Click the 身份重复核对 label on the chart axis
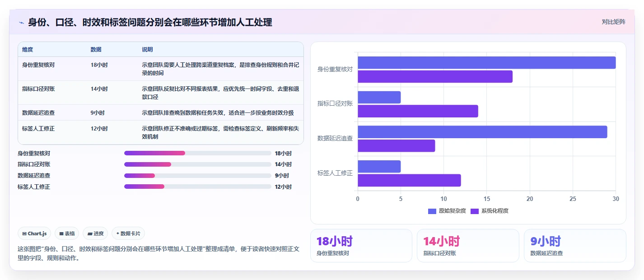This screenshot has width=644, height=280. (335, 70)
